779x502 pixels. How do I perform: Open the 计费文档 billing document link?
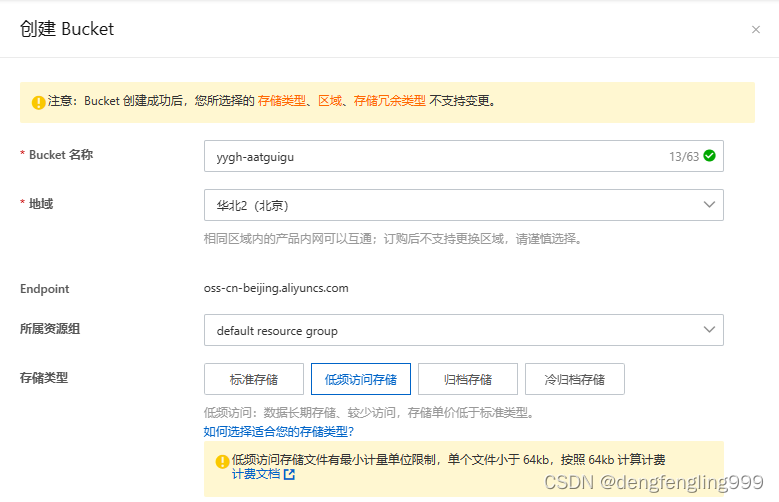pos(256,474)
